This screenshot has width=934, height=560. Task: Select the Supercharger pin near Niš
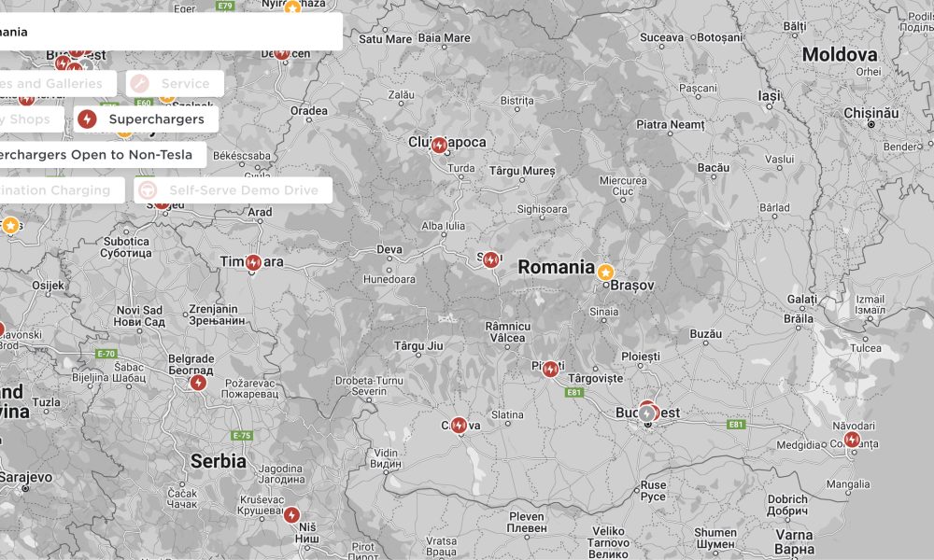291,515
